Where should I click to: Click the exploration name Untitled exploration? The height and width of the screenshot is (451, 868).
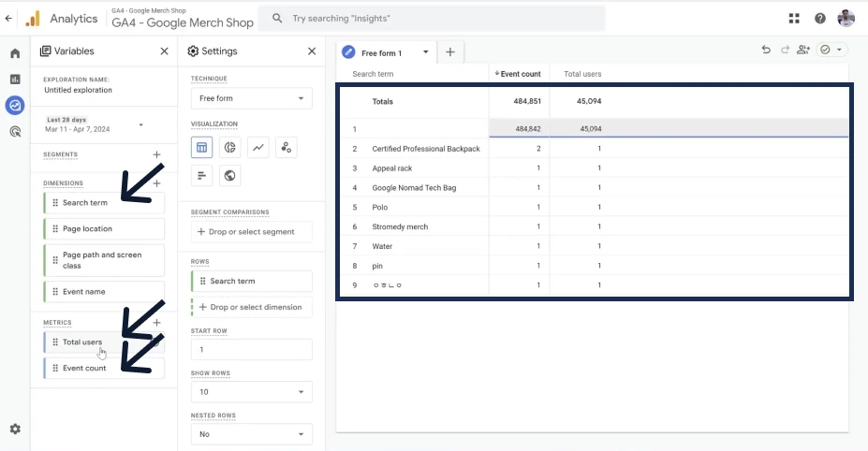78,90
